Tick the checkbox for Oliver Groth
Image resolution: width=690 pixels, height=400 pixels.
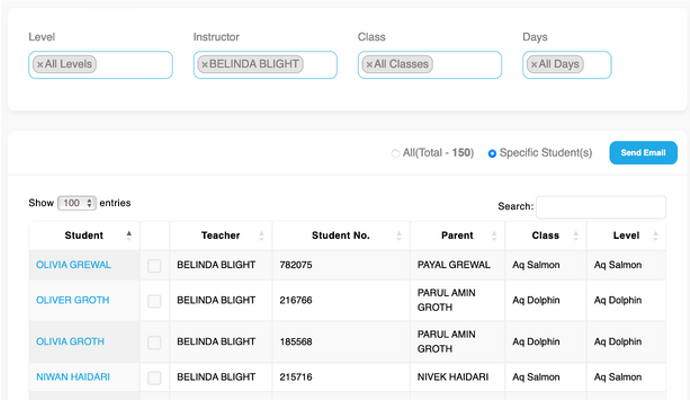(154, 301)
